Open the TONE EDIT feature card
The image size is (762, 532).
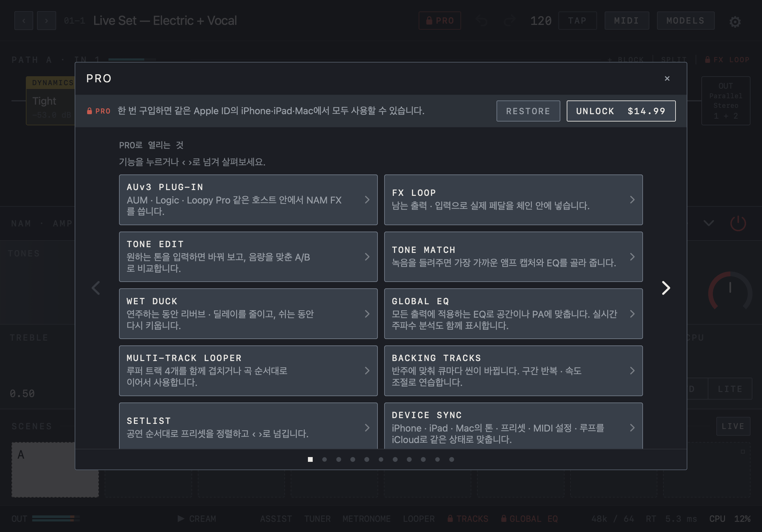248,257
